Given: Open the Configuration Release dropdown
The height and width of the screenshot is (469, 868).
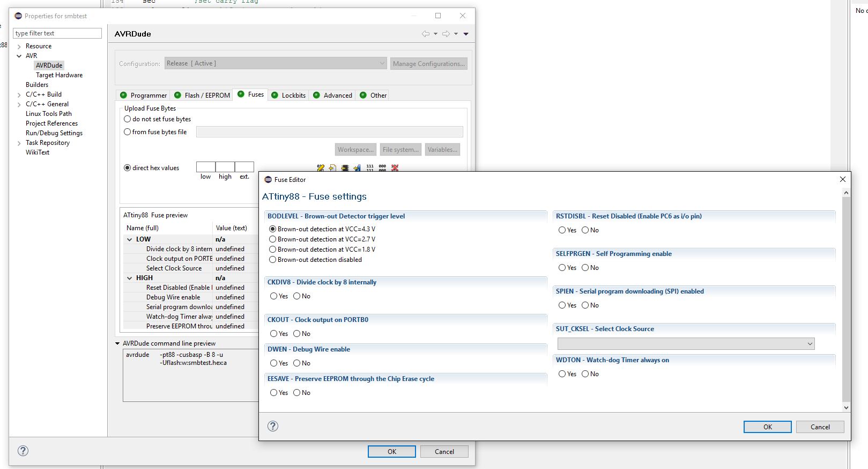Looking at the screenshot, I should [x=276, y=63].
